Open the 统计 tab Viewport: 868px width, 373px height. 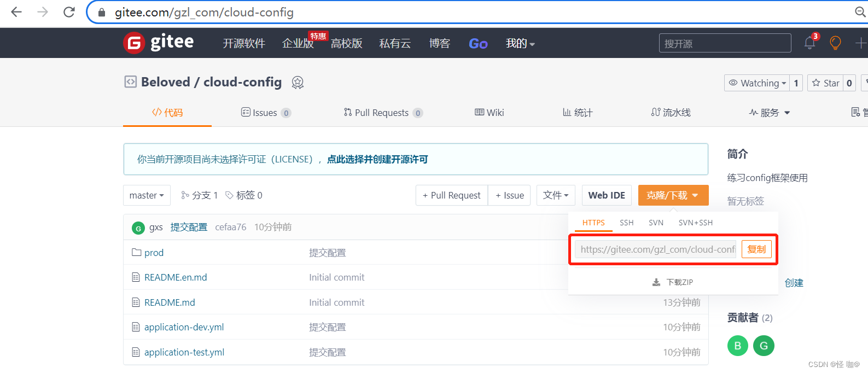(578, 113)
